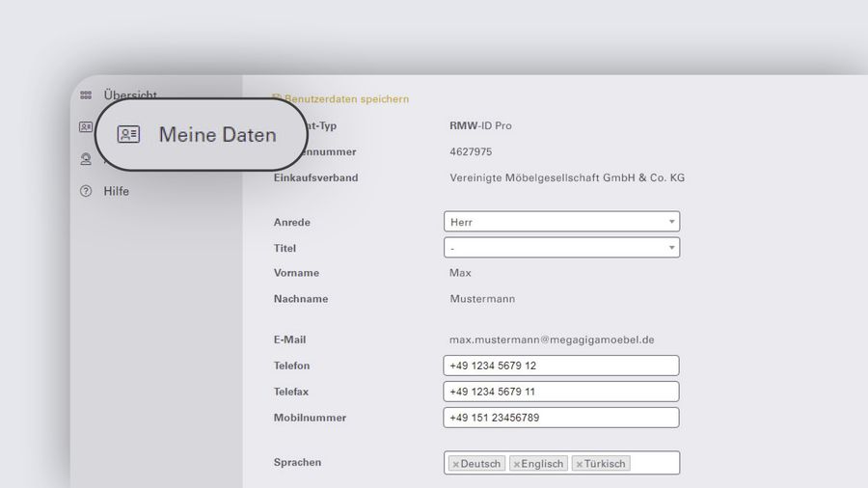Open the Hilfe menu entry
Screen dimensions: 868x488
click(x=117, y=191)
